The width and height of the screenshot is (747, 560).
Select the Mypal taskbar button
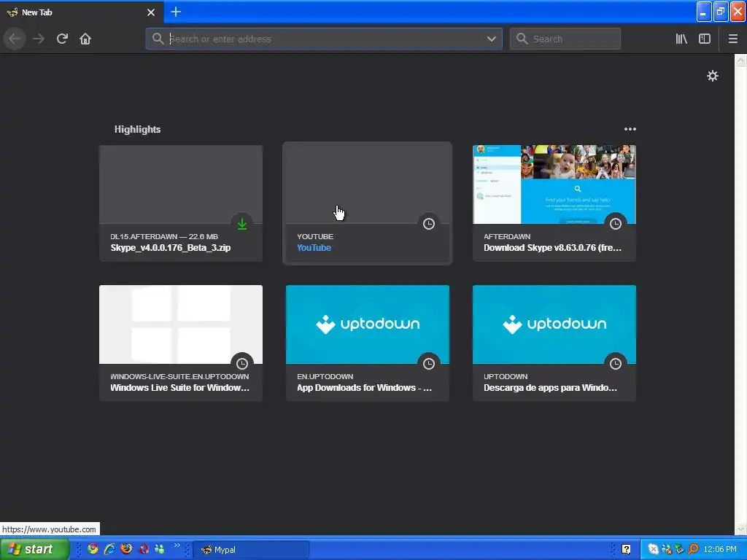click(x=251, y=550)
